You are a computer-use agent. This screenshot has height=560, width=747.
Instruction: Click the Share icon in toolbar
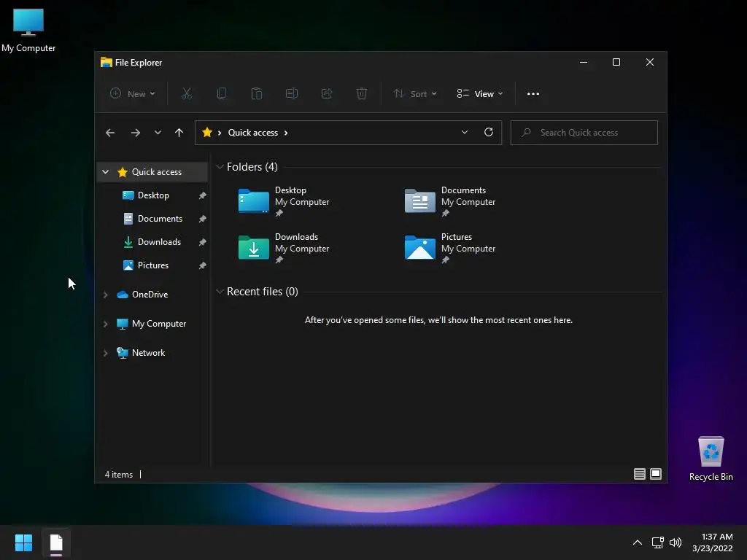[327, 94]
